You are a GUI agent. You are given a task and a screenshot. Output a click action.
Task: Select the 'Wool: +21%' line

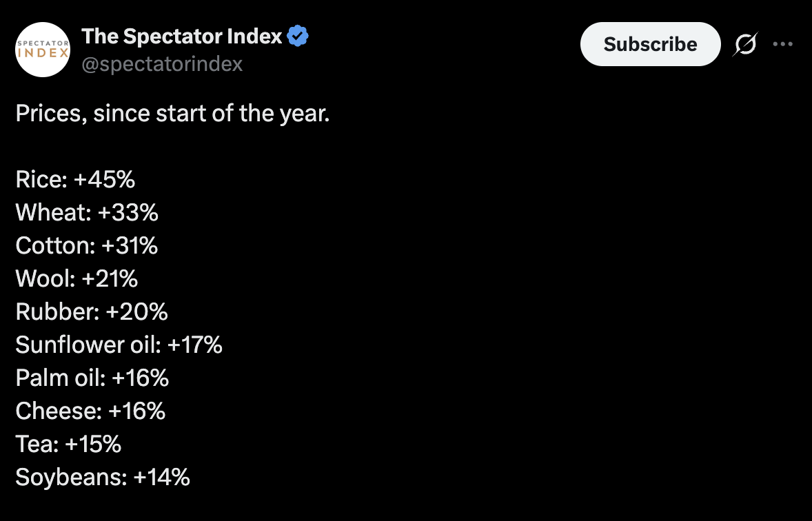[77, 278]
